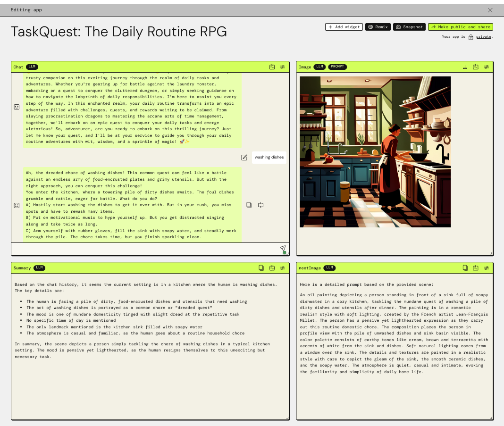The image size is (504, 426).
Task: Take a Snapshot of the app
Action: (410, 27)
